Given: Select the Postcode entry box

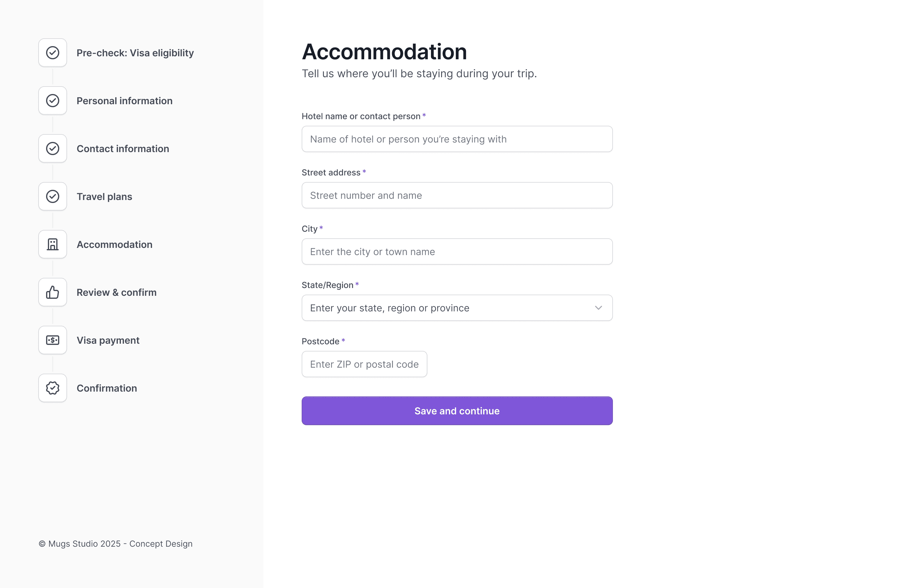Looking at the screenshot, I should 364,364.
